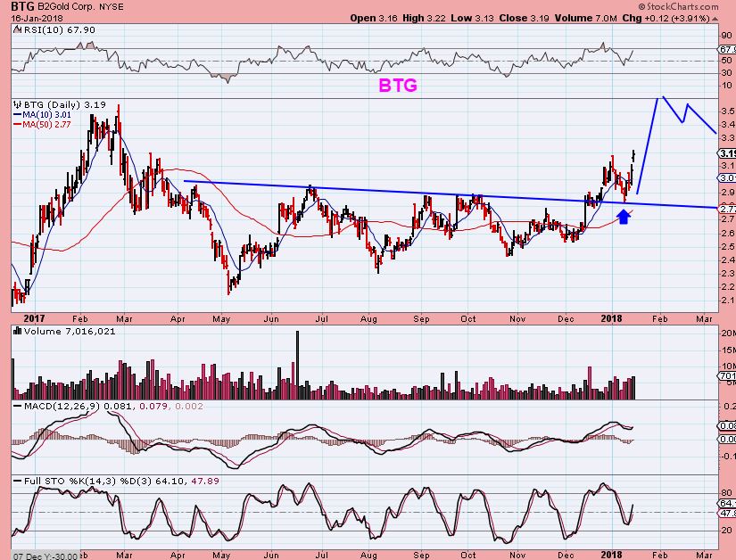Click the 07 Dec Y:-30.00 cursor readout

tap(45, 556)
